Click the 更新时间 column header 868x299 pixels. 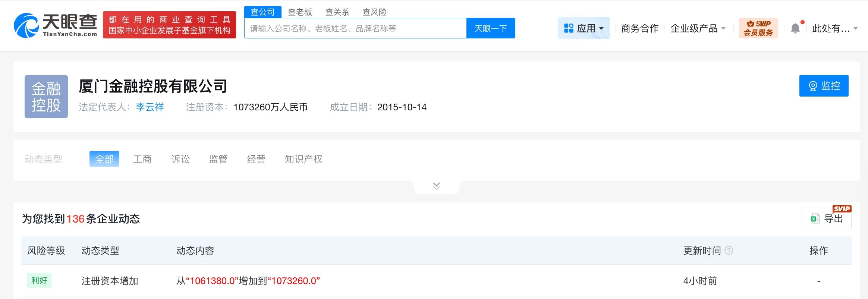click(702, 251)
